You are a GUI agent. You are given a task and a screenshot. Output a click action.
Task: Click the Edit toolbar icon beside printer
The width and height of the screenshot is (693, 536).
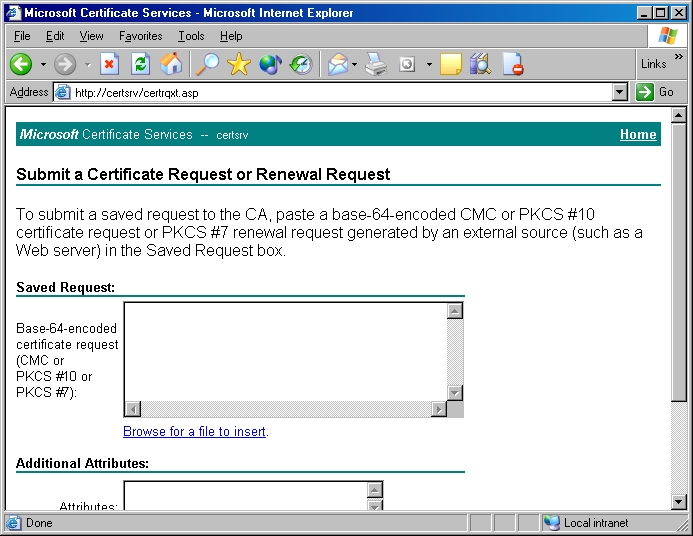[407, 65]
